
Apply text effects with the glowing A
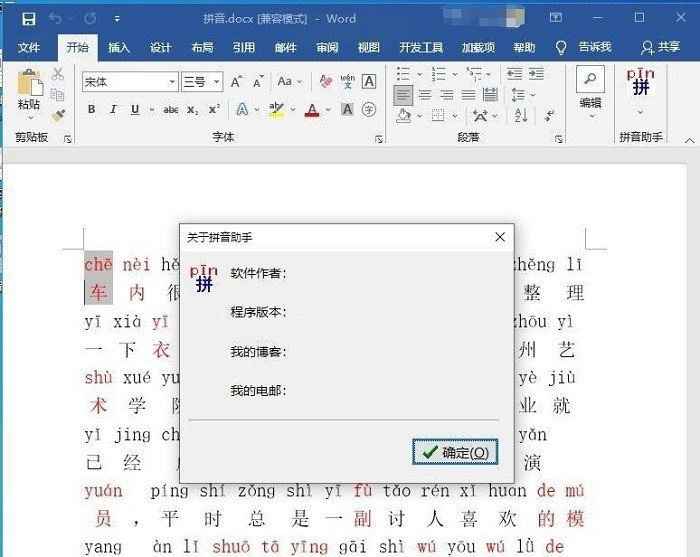[242, 109]
